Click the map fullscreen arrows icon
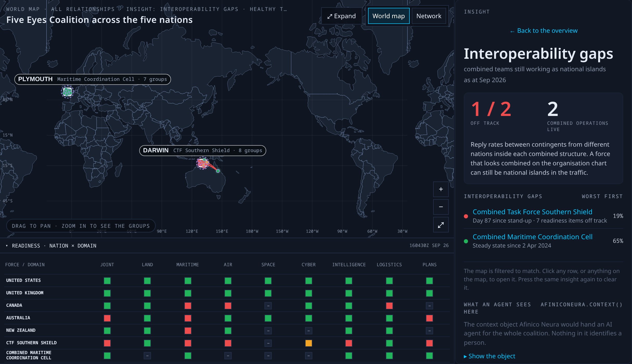 point(441,225)
